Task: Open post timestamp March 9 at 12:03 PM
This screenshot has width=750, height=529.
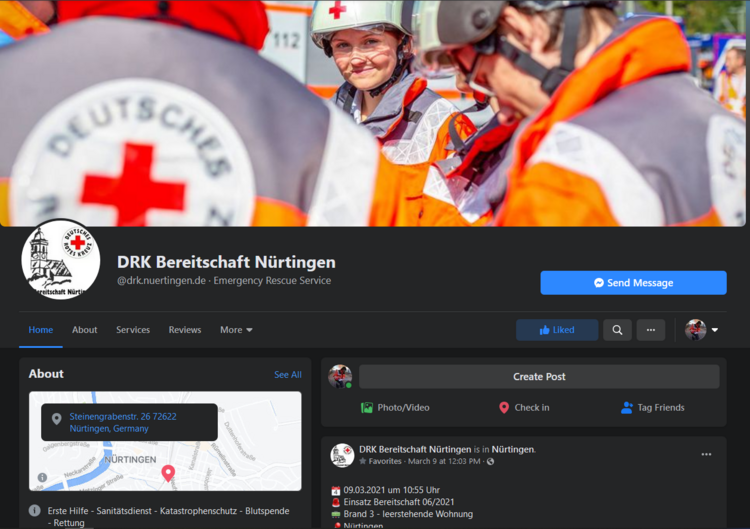Action: point(444,461)
